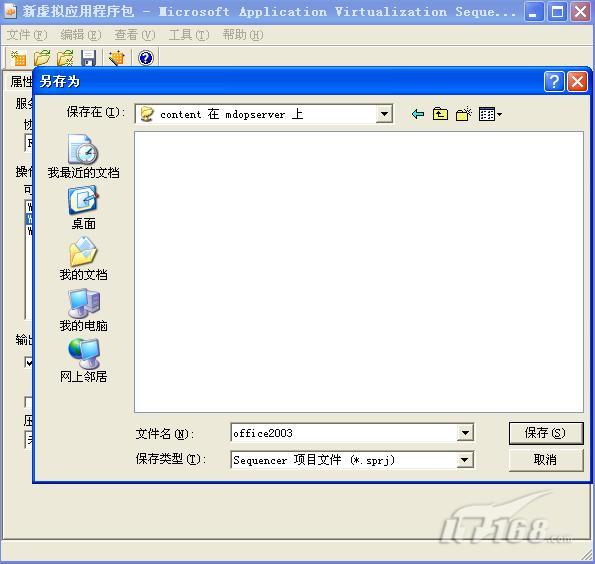Image resolution: width=595 pixels, height=564 pixels.
Task: Click the 取消 button
Action: 545,460
